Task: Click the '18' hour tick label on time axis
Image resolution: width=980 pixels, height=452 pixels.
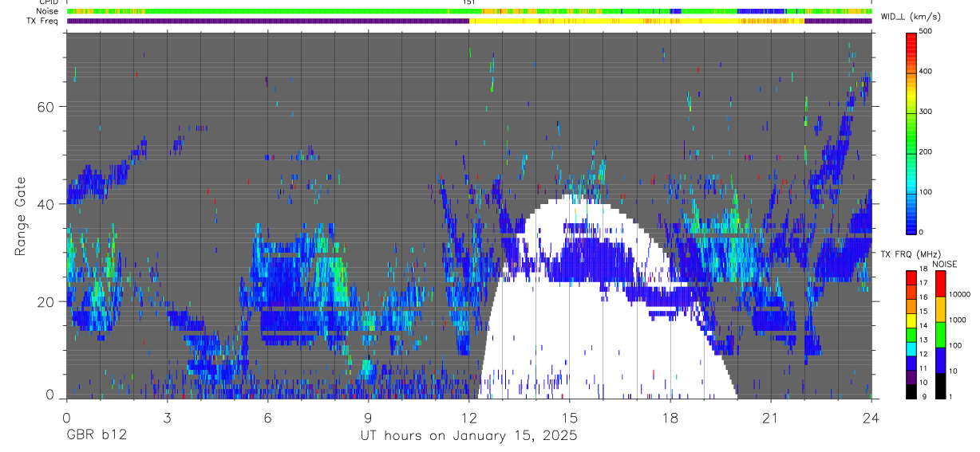Action: (670, 417)
